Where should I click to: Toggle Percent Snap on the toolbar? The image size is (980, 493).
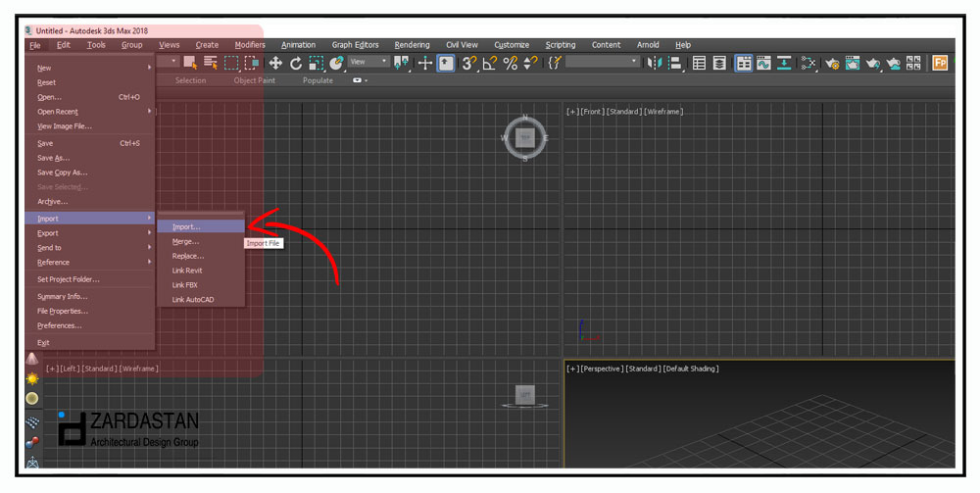tap(510, 63)
